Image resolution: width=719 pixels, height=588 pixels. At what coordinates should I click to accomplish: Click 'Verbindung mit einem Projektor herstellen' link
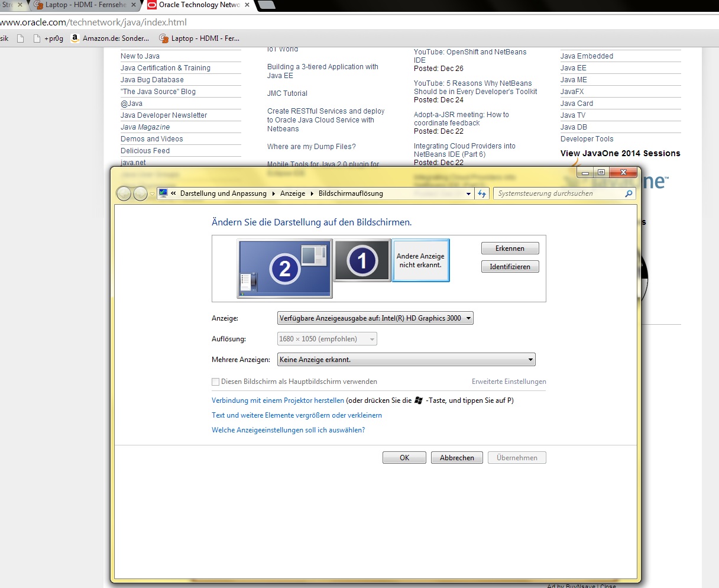pos(278,400)
